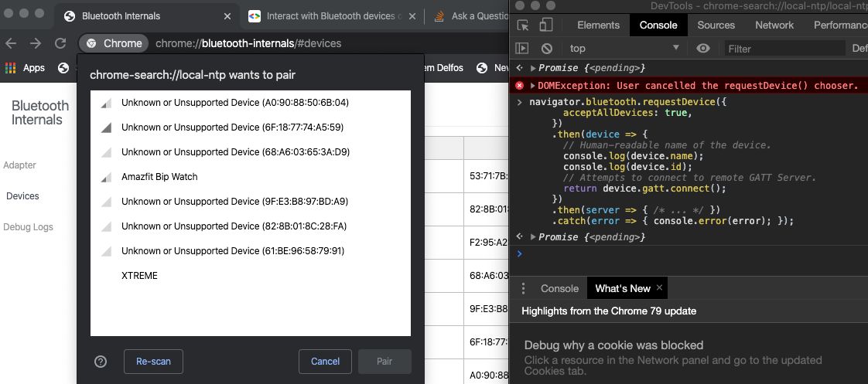Click the Pair button

coord(384,362)
